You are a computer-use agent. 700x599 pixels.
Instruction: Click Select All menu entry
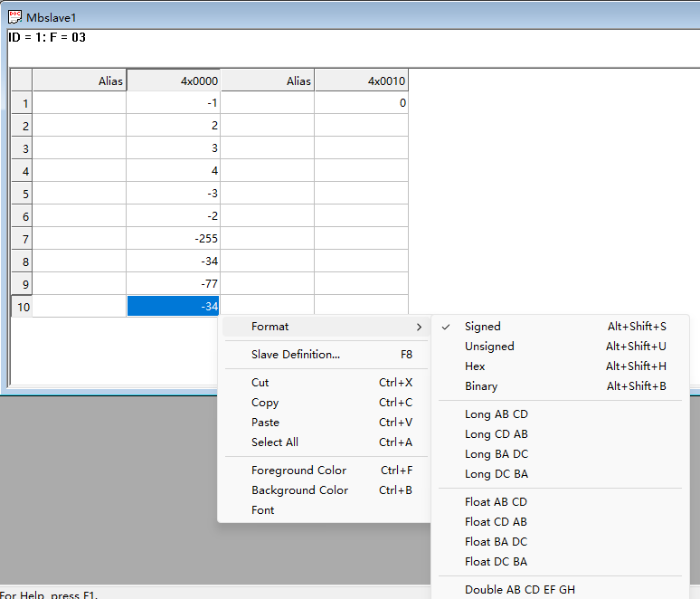click(x=275, y=442)
